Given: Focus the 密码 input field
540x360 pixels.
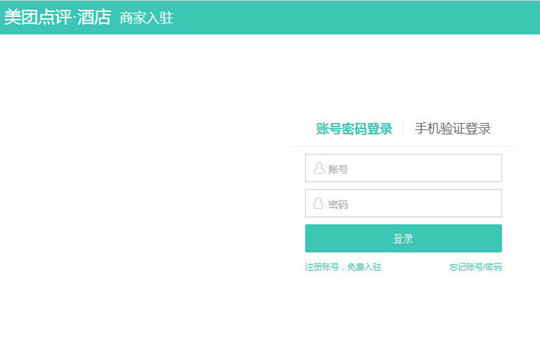Looking at the screenshot, I should tap(403, 203).
